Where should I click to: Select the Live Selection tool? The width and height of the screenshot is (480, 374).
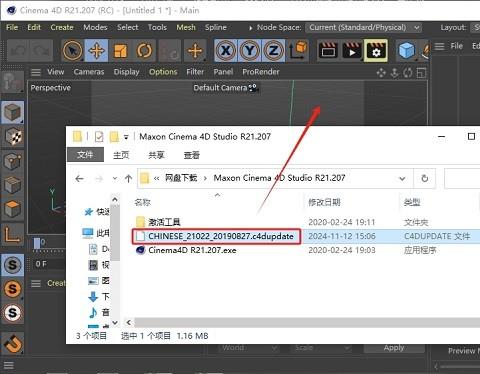[72, 51]
